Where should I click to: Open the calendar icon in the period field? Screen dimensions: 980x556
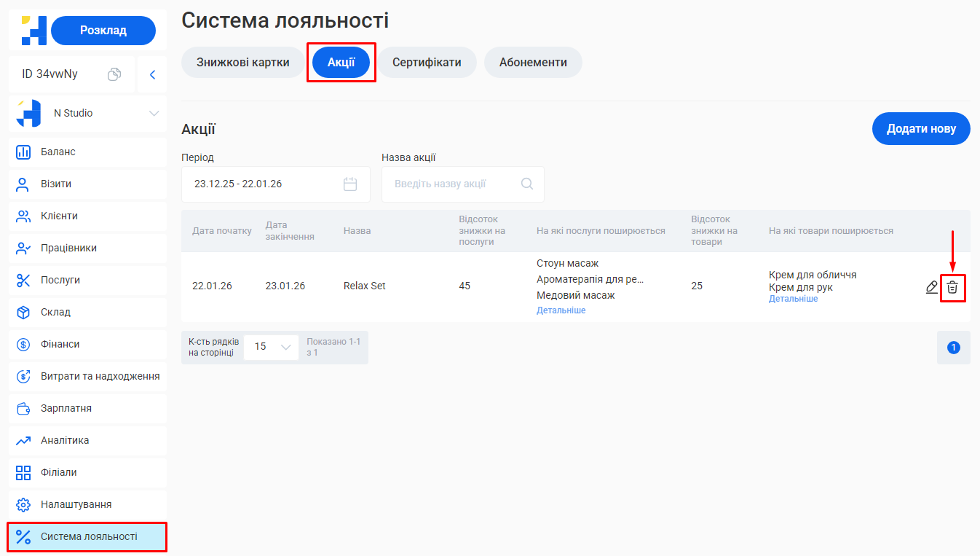click(351, 184)
